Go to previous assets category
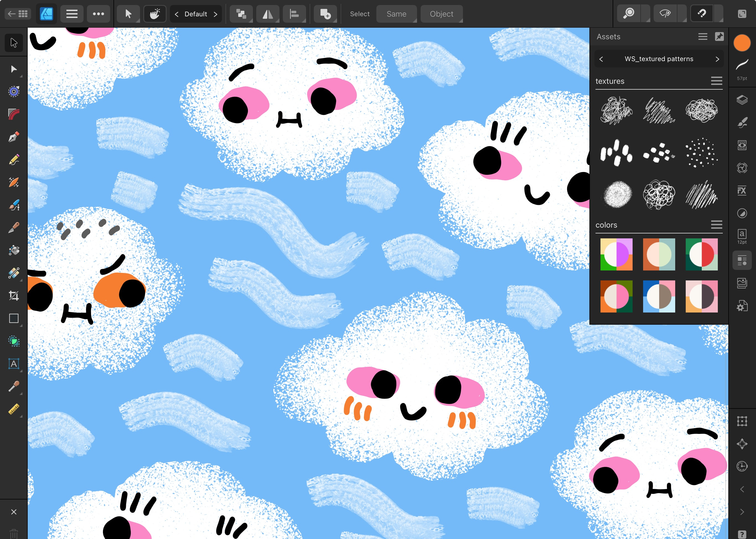The height and width of the screenshot is (539, 756). pyautogui.click(x=601, y=59)
